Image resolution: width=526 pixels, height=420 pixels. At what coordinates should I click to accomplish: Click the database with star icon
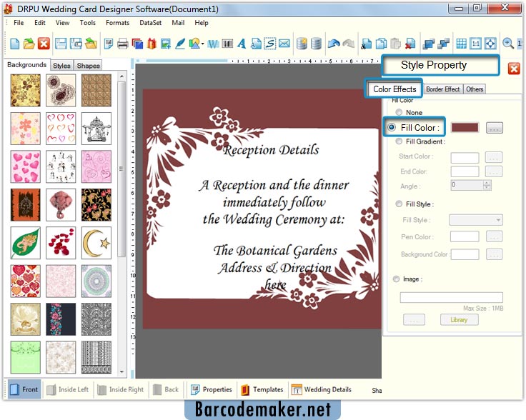pyautogui.click(x=302, y=44)
